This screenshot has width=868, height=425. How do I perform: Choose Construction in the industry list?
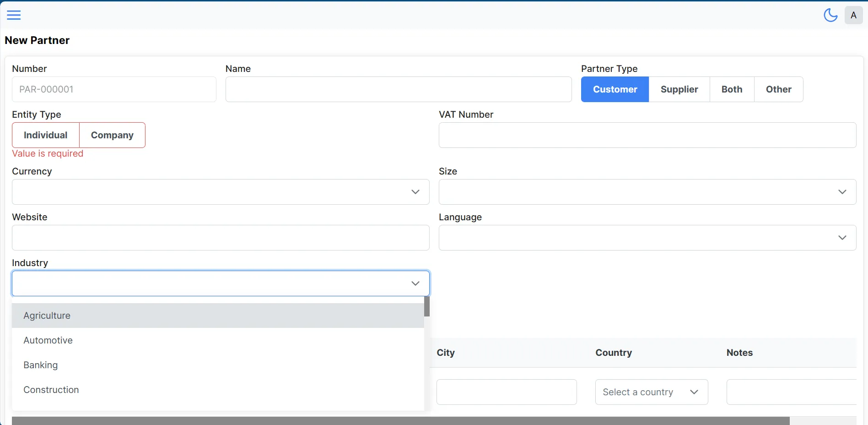(51, 390)
